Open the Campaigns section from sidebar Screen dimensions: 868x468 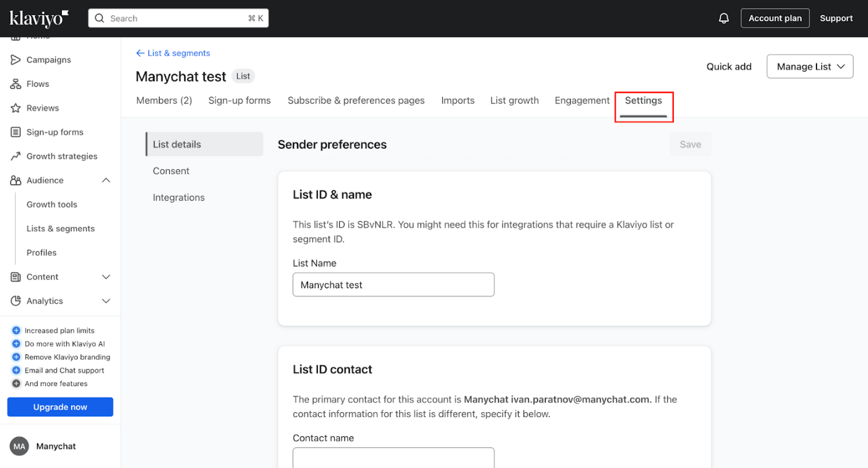[x=15, y=59]
